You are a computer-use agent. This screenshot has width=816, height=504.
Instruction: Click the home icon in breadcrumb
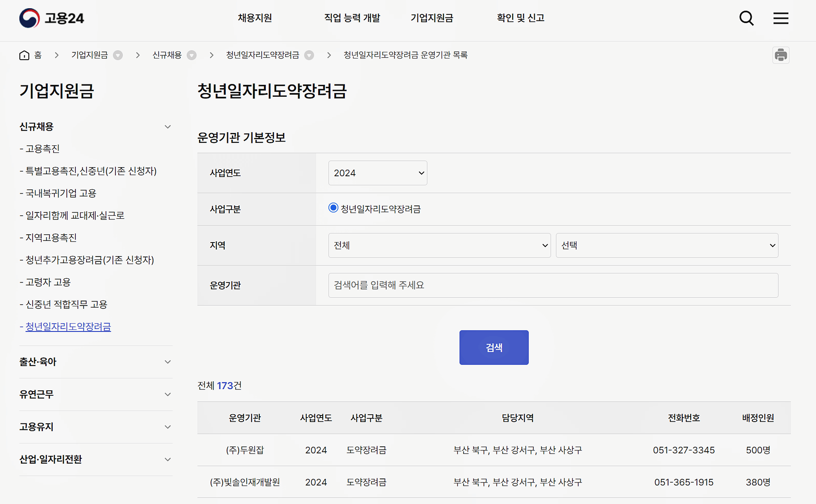coord(24,55)
